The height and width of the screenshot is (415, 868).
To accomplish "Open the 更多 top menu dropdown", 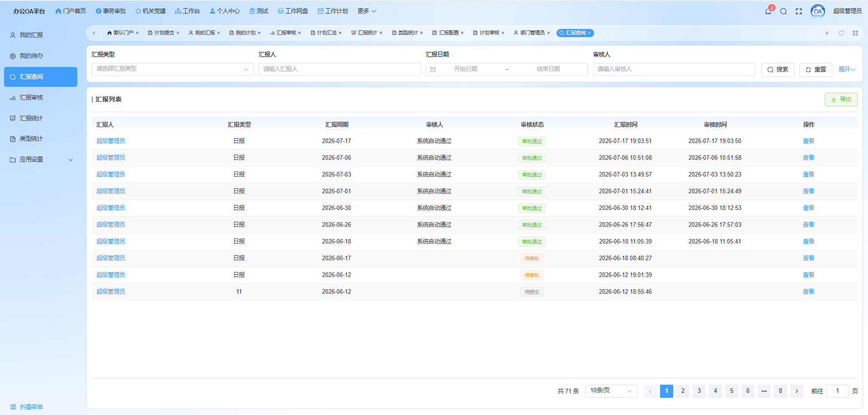I will click(x=367, y=11).
